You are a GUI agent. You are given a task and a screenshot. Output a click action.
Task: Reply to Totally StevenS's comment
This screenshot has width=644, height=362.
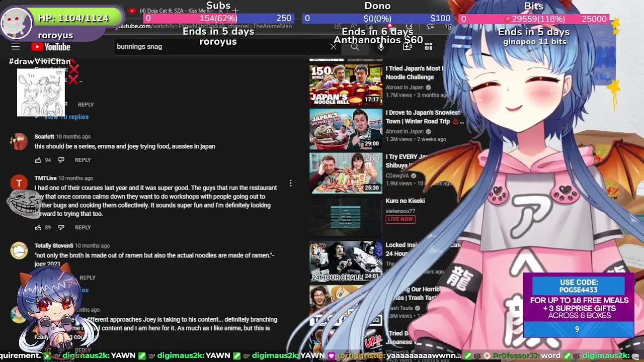[87, 278]
